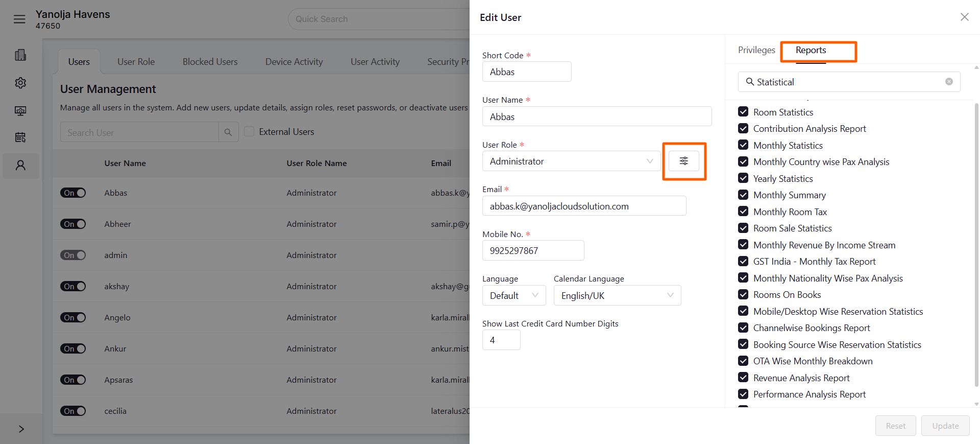
Task: Uncheck OTA Wise Monthly Breakdown
Action: 743,361
